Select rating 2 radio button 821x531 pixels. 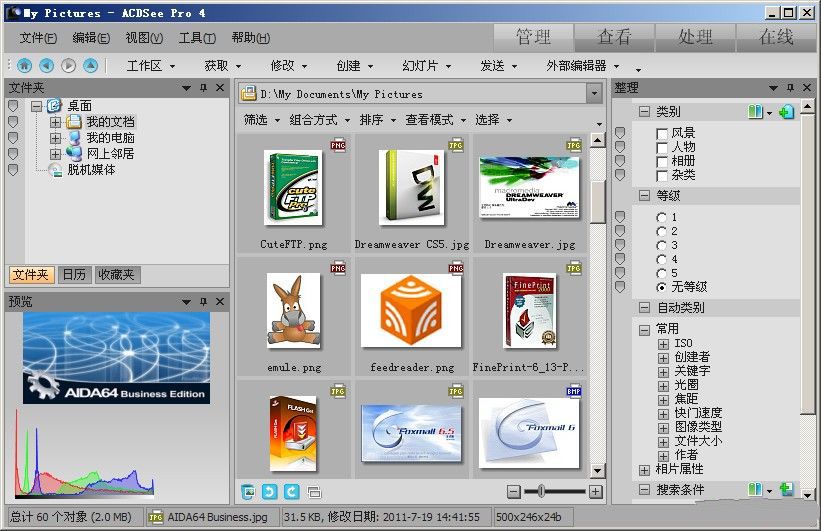(x=662, y=231)
